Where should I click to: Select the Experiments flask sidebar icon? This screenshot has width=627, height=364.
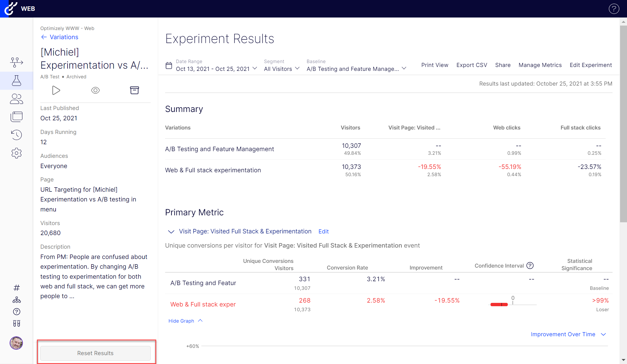coord(16,81)
